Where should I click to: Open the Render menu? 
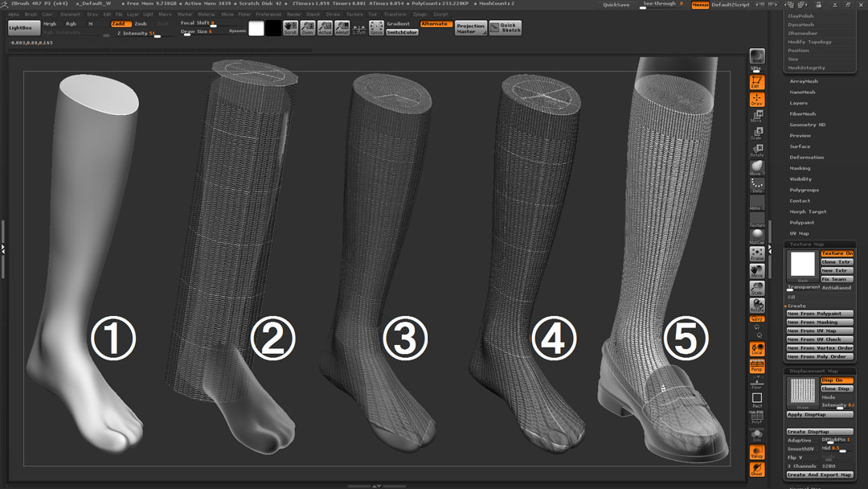294,14
